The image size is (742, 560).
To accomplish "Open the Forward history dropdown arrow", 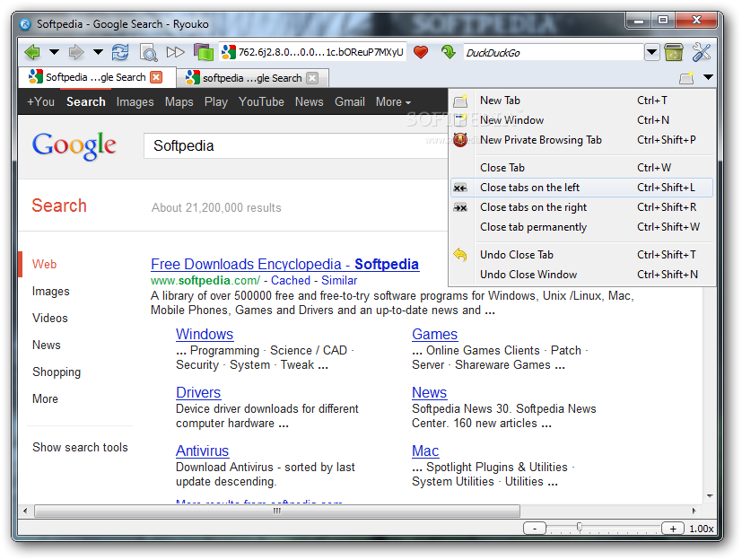I will pyautogui.click(x=98, y=52).
